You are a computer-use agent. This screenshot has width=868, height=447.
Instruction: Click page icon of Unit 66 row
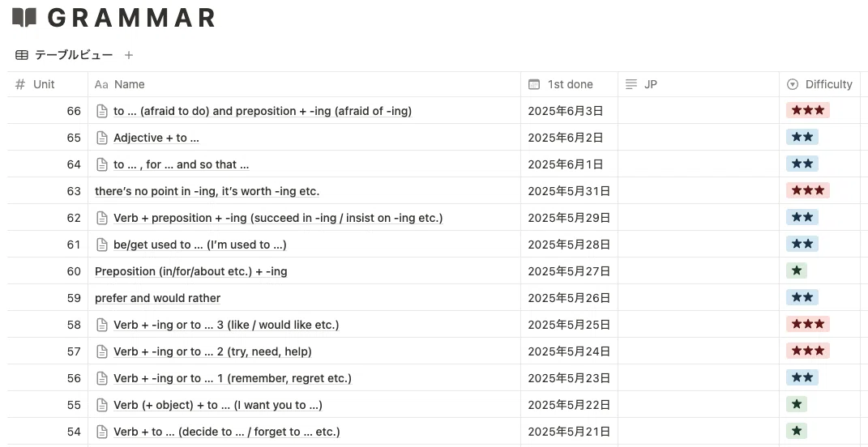[x=102, y=111]
